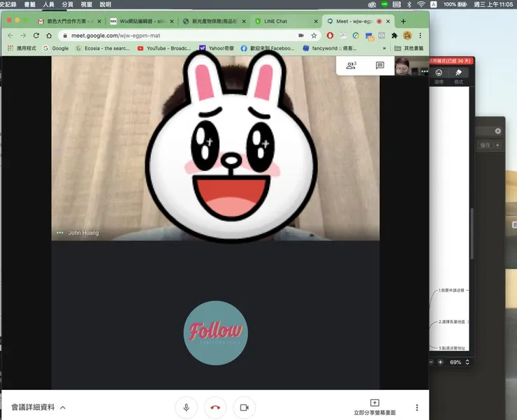The width and height of the screenshot is (517, 420).
Task: Click the battery 100% indicator
Action: [455, 4]
